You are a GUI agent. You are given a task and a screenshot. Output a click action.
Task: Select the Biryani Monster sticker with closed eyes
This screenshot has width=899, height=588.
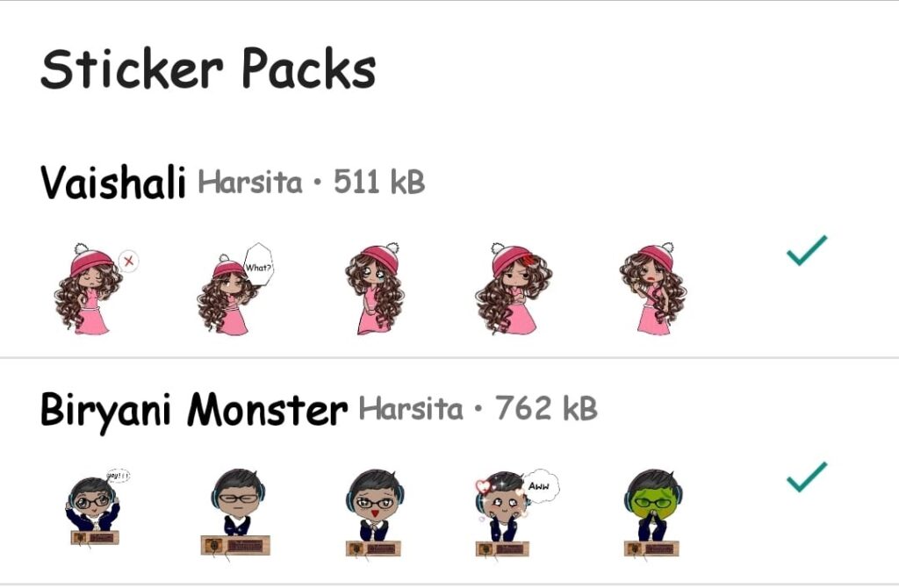click(x=236, y=512)
